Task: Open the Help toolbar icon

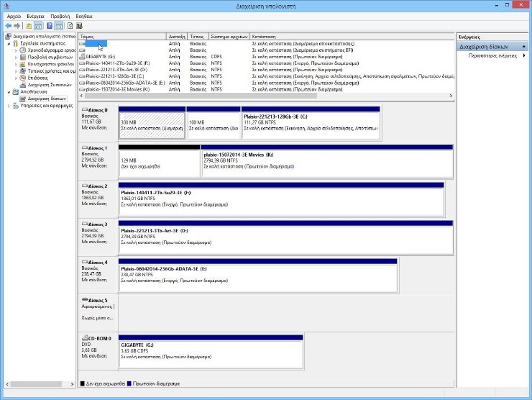Action: click(x=50, y=26)
